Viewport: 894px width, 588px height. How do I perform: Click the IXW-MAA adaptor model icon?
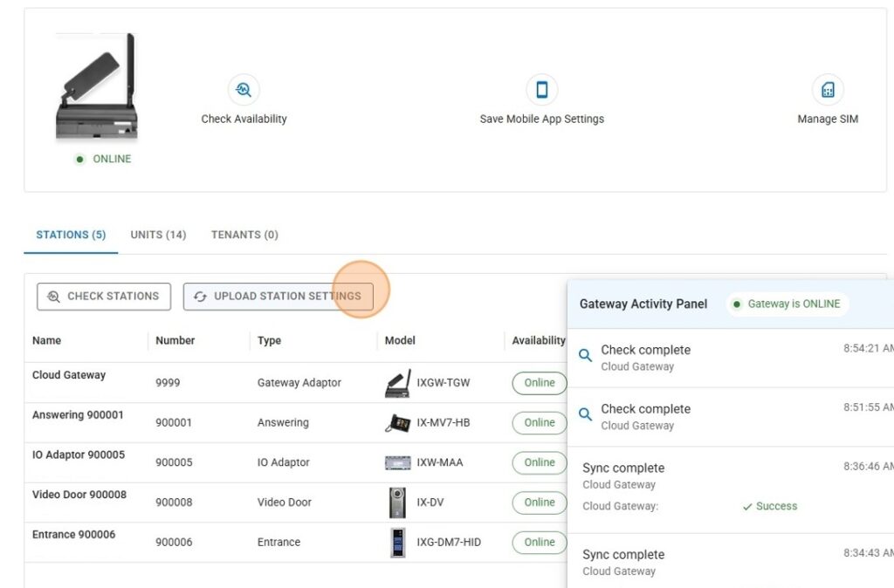[x=398, y=462]
